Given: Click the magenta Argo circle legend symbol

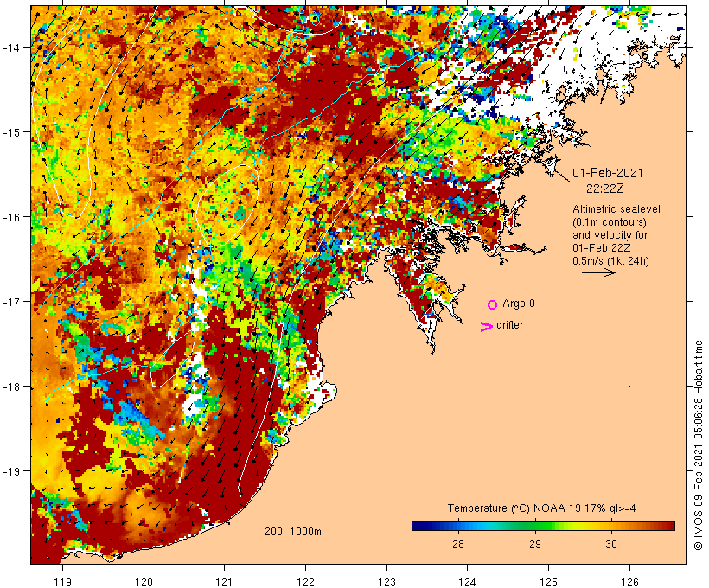Looking at the screenshot, I should (x=492, y=304).
